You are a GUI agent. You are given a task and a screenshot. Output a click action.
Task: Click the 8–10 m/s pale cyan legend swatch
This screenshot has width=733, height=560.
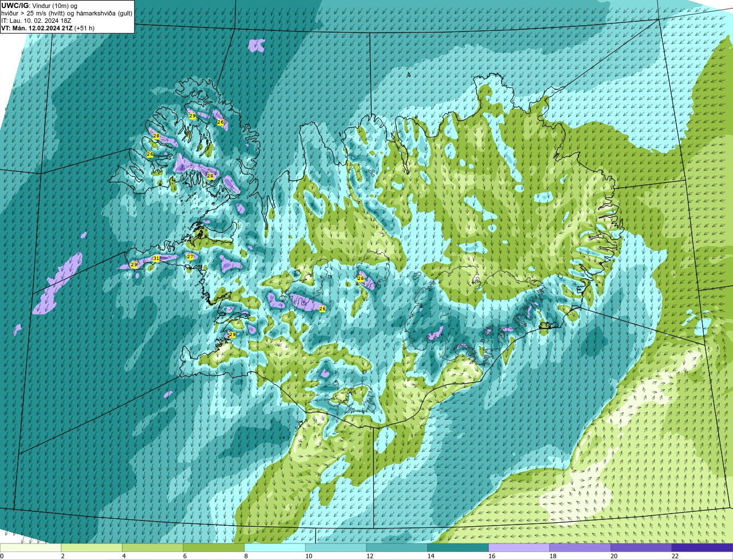click(275, 548)
